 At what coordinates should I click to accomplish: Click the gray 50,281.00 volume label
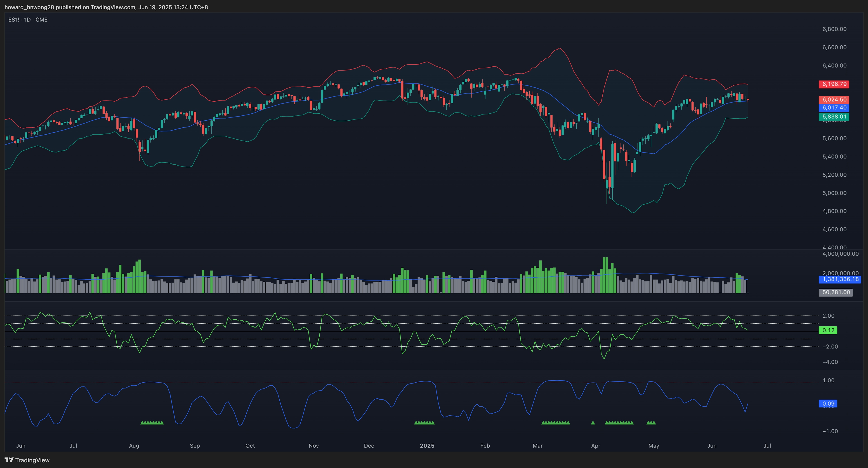836,292
